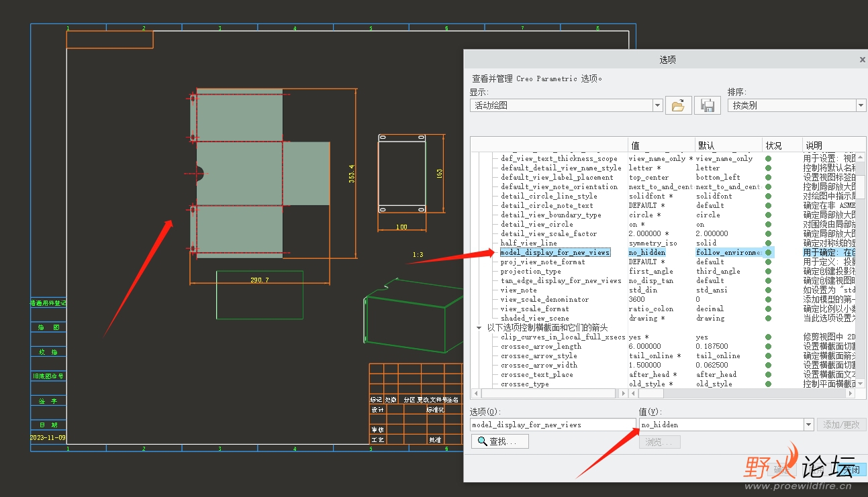Click the 关闭 button at dialog bottom
This screenshot has height=497, width=868.
point(851,470)
